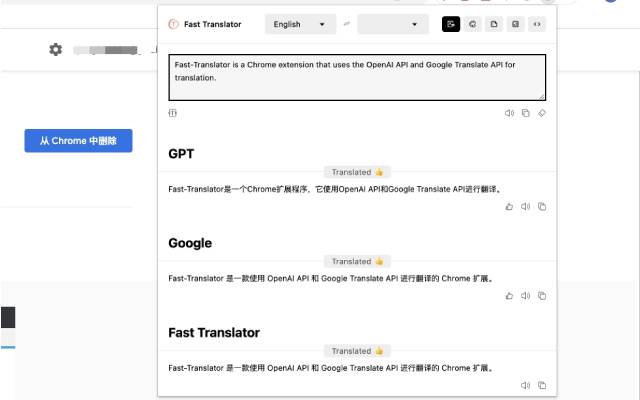Clear input with the eraser icon
The image size is (640, 400).
pos(542,113)
